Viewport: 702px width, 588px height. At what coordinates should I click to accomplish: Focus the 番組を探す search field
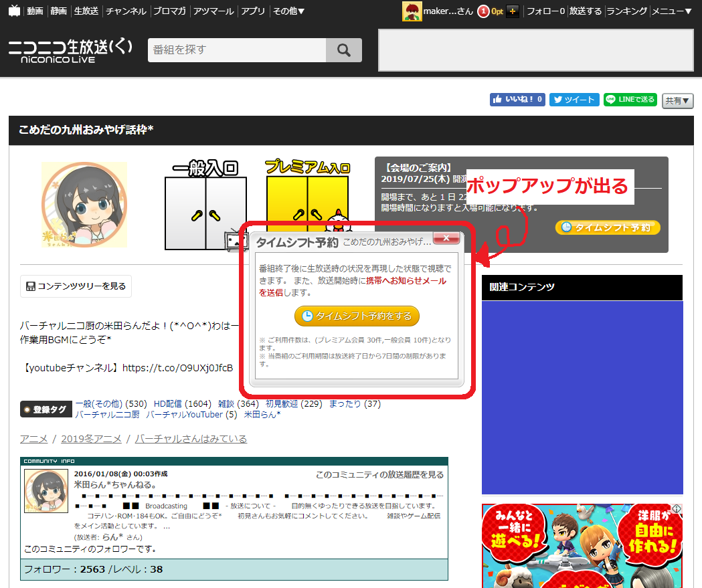[x=237, y=50]
